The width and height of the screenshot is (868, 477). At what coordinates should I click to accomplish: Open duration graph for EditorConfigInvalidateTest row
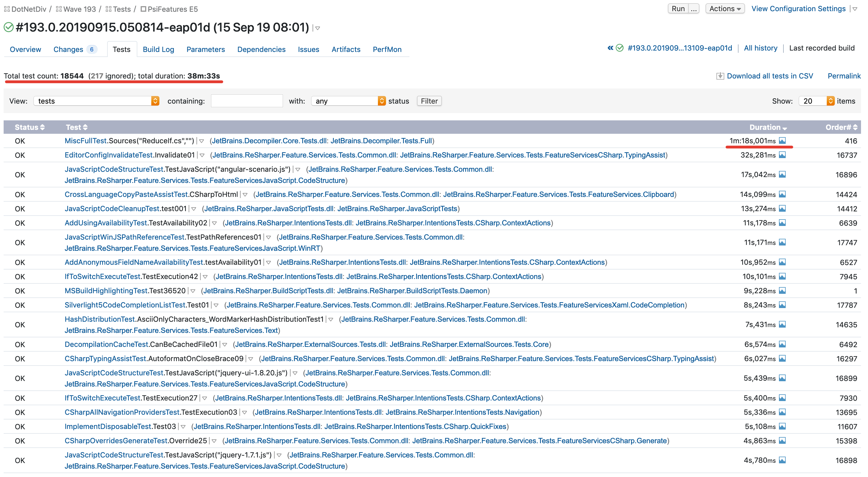click(782, 155)
